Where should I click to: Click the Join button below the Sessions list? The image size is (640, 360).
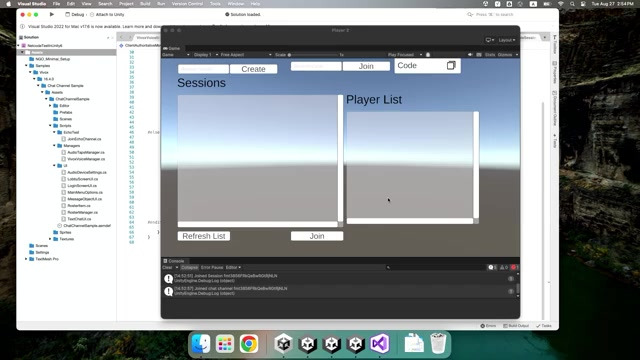[317, 236]
